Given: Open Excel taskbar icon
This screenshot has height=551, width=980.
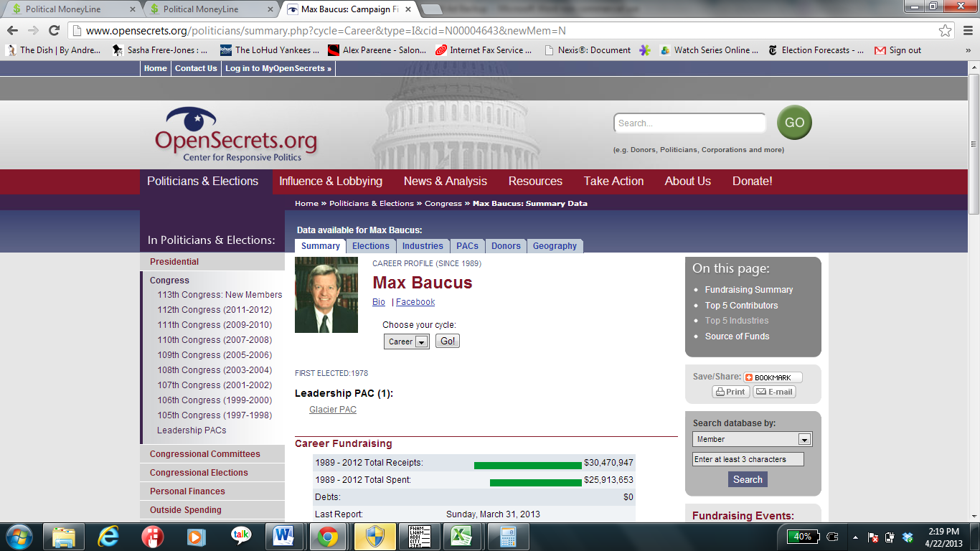Looking at the screenshot, I should [x=461, y=537].
